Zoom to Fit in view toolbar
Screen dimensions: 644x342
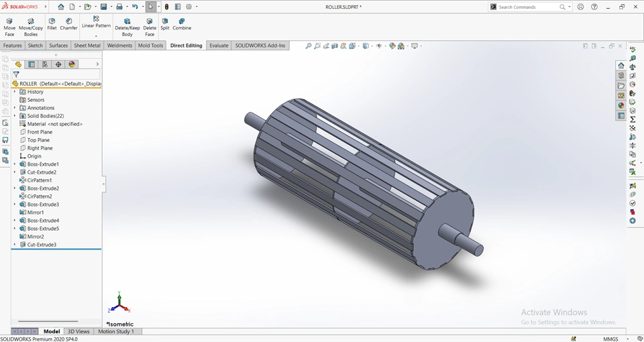tap(309, 46)
